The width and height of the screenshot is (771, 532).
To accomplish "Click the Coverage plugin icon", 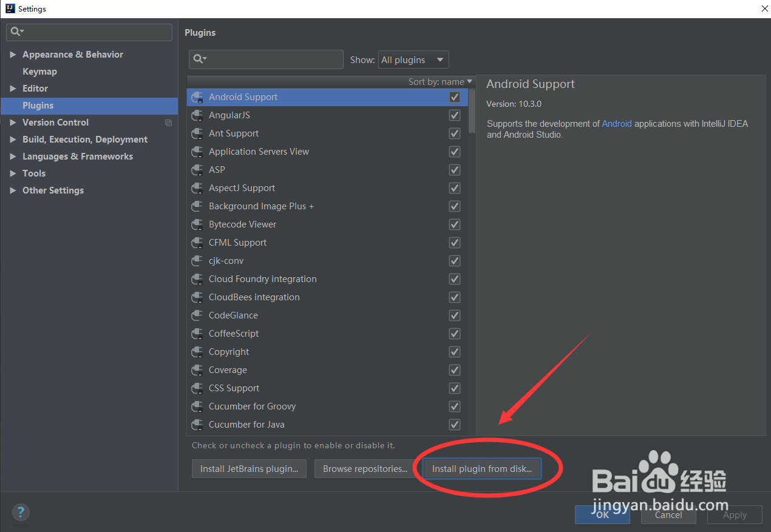I will (x=197, y=370).
